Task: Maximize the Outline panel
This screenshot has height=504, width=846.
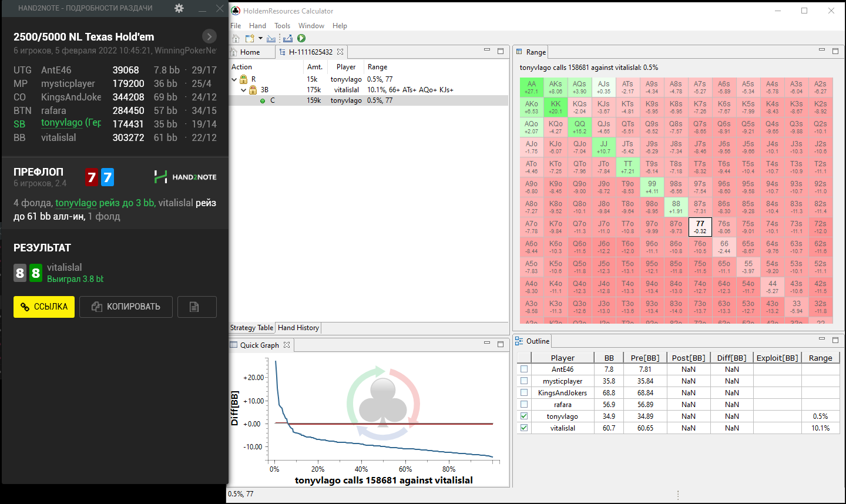Action: point(835,340)
